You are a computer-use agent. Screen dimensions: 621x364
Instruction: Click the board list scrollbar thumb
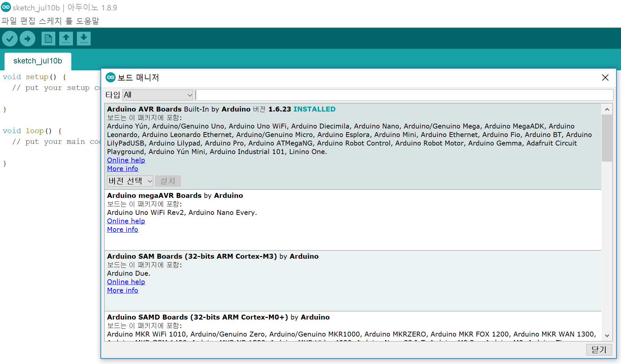607,138
